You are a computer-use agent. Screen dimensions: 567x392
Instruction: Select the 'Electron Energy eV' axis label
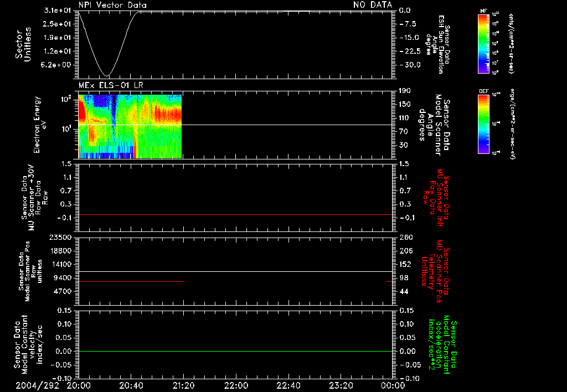40,125
